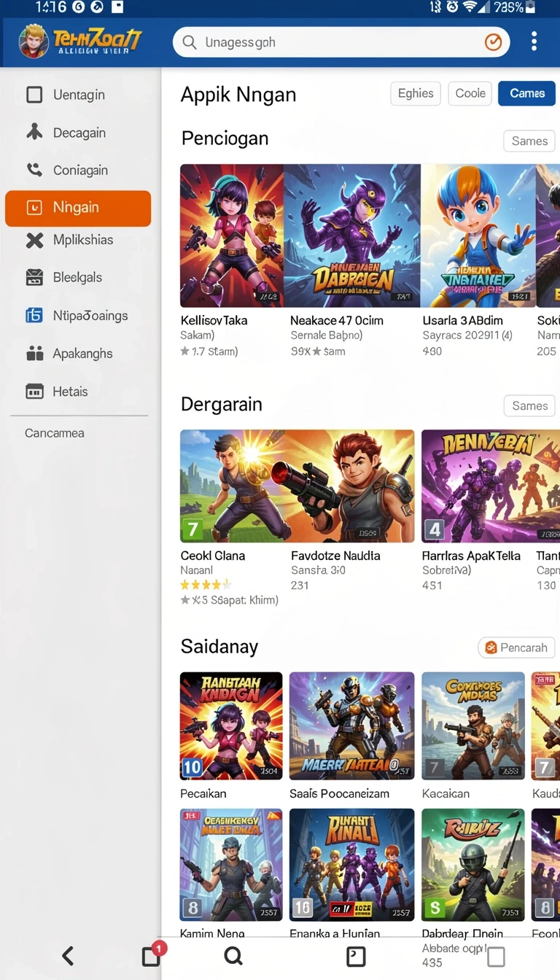The width and height of the screenshot is (560, 980).
Task: Tap the Wi-Fi icon in status bar
Action: point(470,7)
